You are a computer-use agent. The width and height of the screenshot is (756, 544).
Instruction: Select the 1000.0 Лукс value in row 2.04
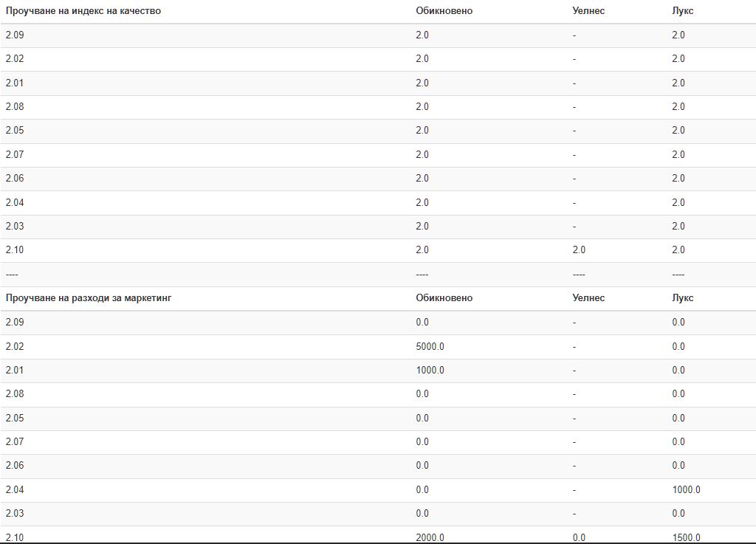tap(686, 489)
